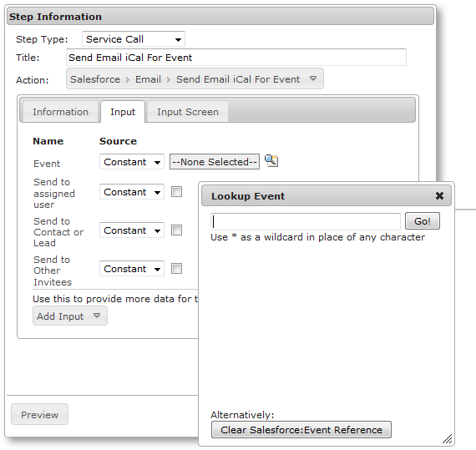This screenshot has width=476, height=450.
Task: Click the Title text field
Action: [236, 58]
